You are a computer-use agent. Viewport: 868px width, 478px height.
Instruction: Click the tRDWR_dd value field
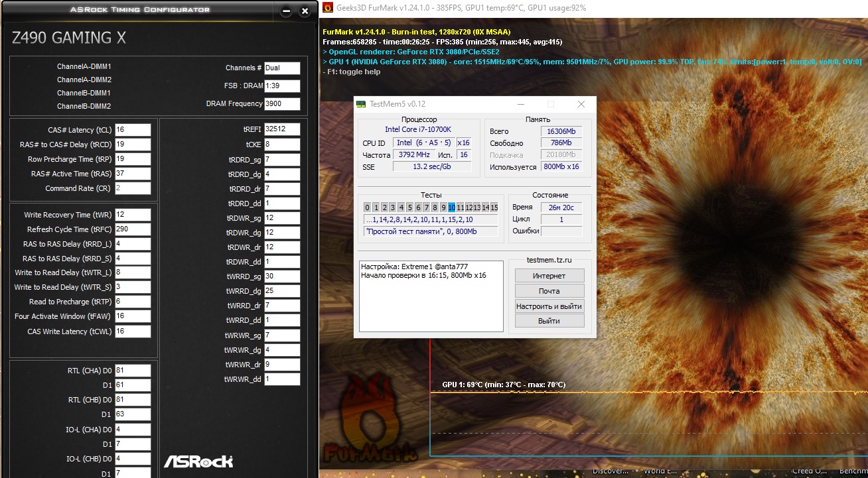click(x=282, y=262)
